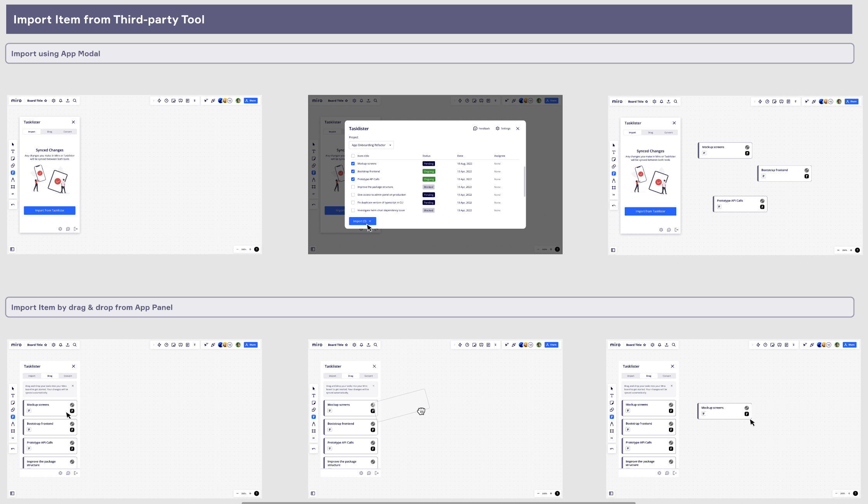Toggle the select-all checkbox beside Item title
This screenshot has width=868, height=504.
[353, 156]
